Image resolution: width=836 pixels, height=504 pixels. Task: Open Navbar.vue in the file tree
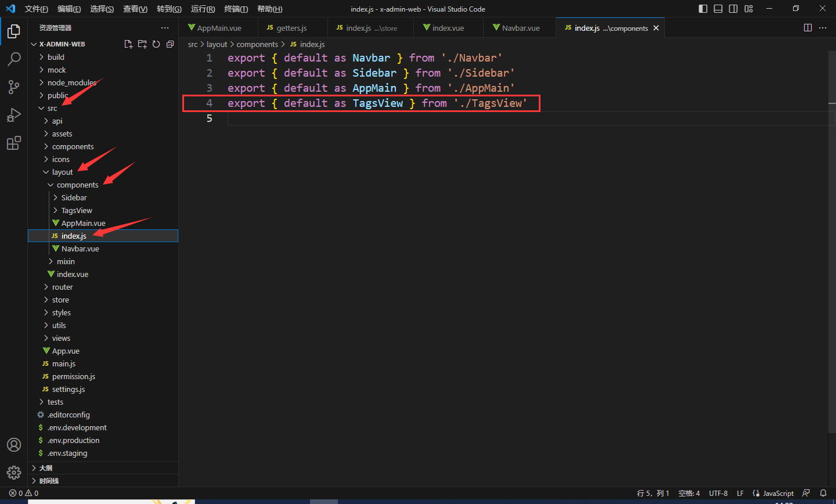pos(103,249)
